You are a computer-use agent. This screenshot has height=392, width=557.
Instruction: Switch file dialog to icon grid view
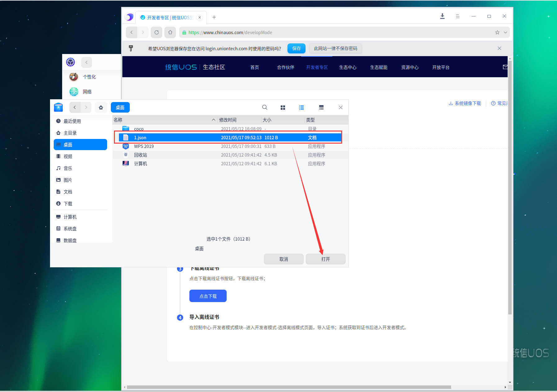(x=283, y=107)
